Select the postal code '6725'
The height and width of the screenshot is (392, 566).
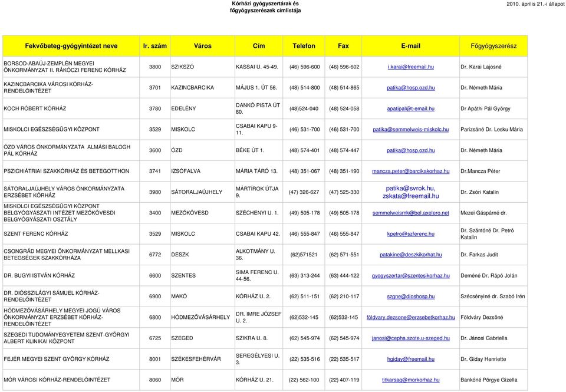(x=155, y=338)
